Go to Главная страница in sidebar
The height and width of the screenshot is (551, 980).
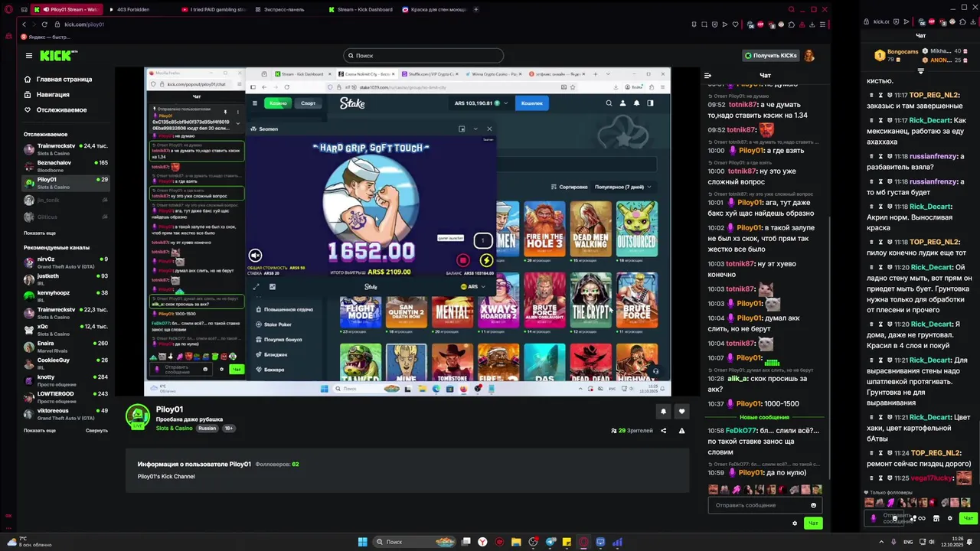[x=58, y=79]
